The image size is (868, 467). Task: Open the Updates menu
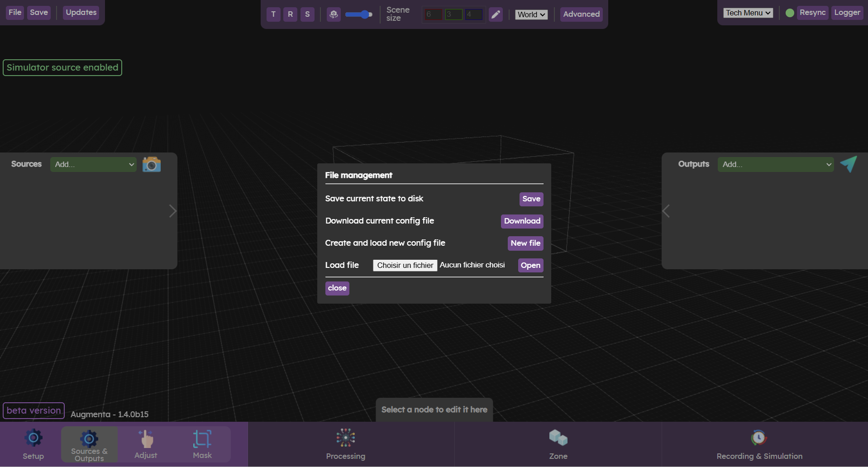(81, 13)
